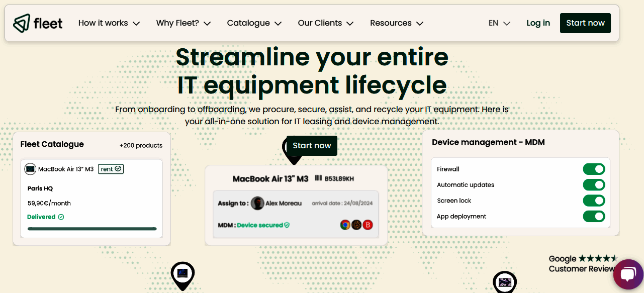Open the Resources dropdown

pyautogui.click(x=397, y=23)
